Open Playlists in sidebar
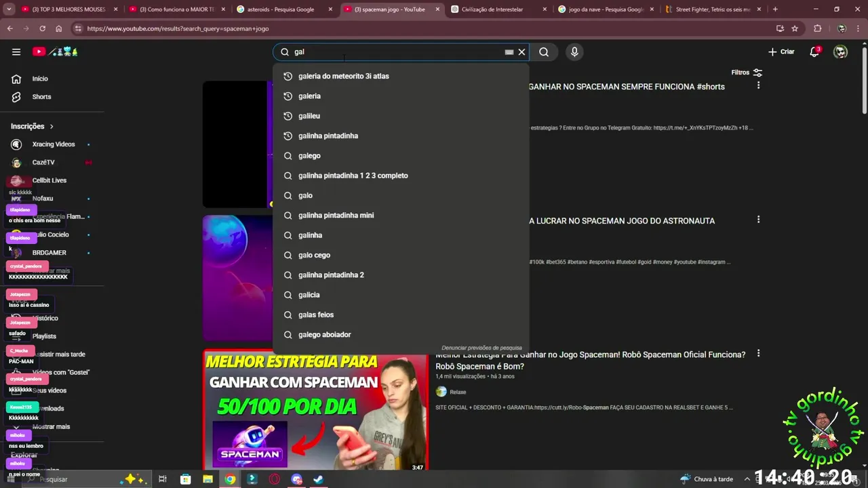Image resolution: width=868 pixels, height=488 pixels. coord(44,336)
